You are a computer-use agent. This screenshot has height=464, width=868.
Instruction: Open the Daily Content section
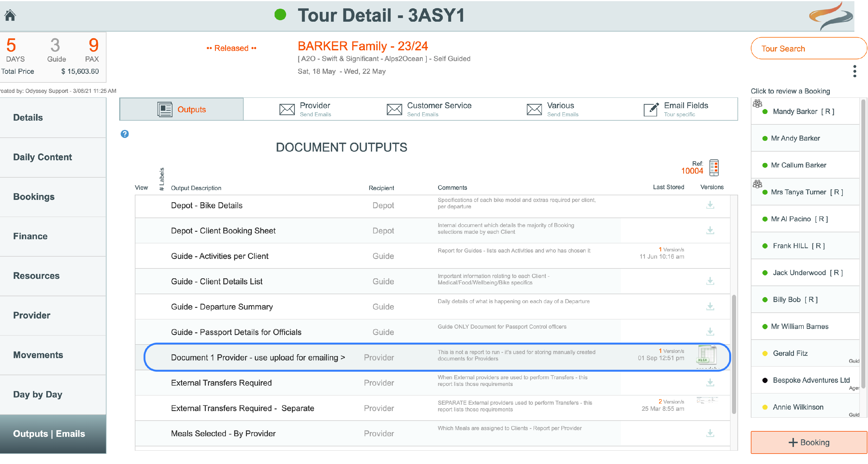point(53,157)
